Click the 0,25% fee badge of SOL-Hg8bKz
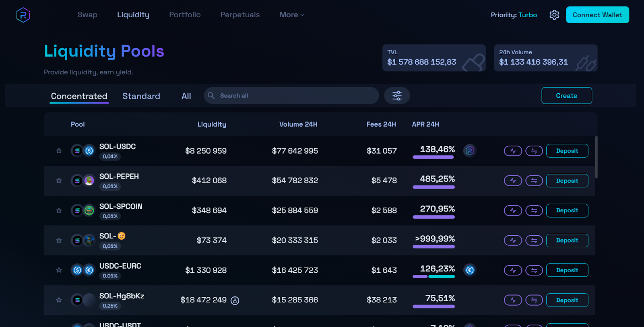 [110, 306]
